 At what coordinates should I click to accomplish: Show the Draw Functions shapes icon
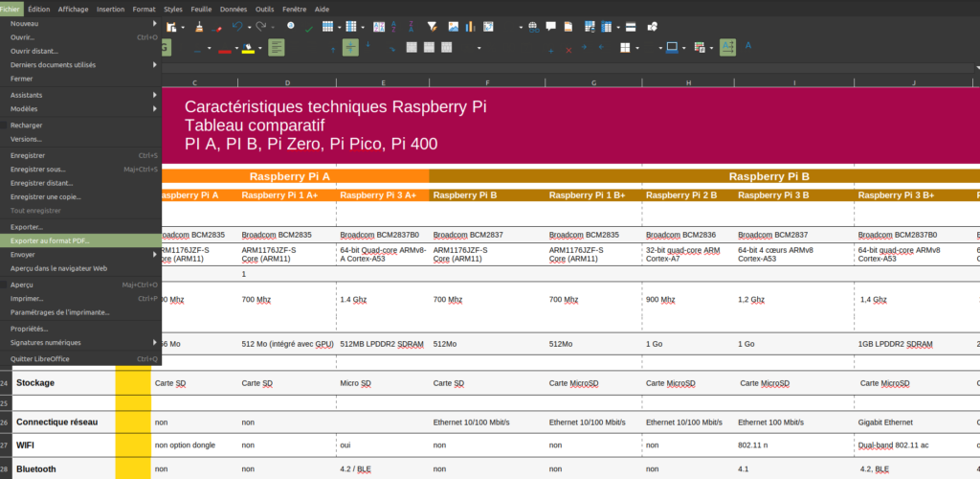coord(652,27)
